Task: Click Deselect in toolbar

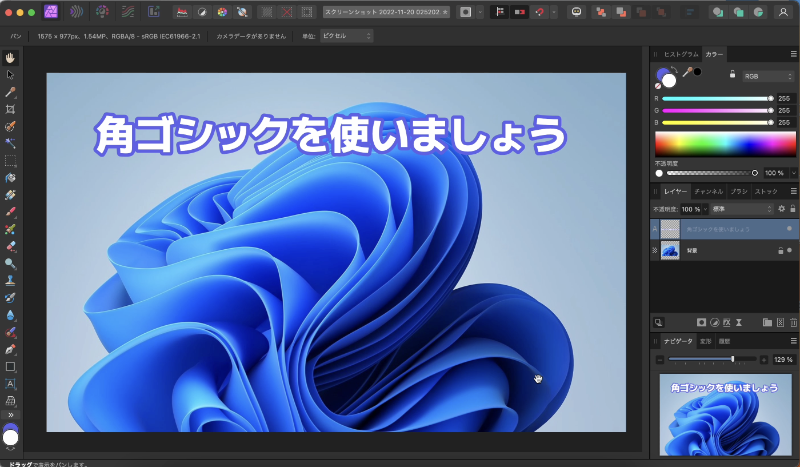Action: [x=287, y=12]
